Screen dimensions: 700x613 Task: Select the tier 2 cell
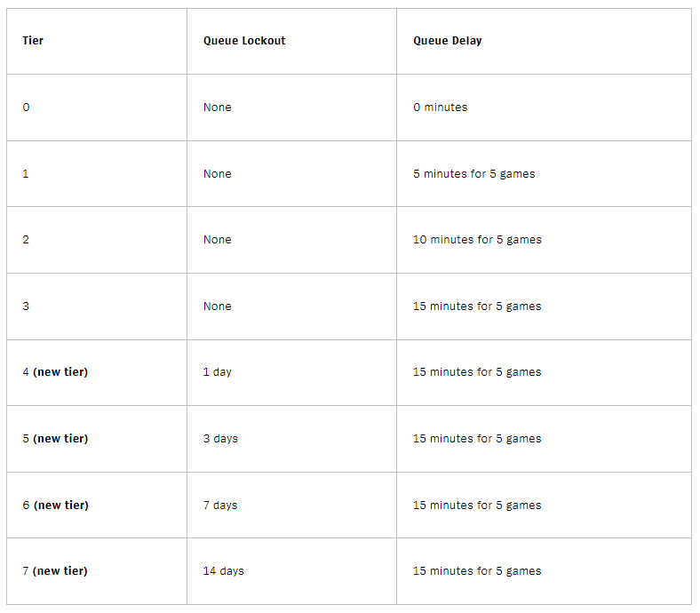tap(97, 240)
